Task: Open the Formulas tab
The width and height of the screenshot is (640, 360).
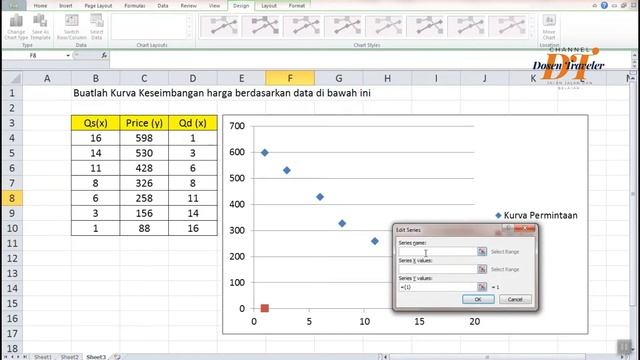Action: tap(135, 6)
